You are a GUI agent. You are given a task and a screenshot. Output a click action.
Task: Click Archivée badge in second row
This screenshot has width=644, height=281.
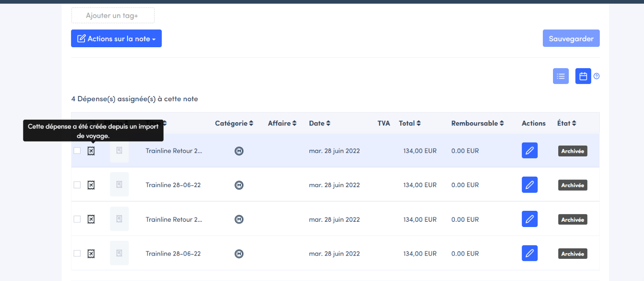pos(573,185)
